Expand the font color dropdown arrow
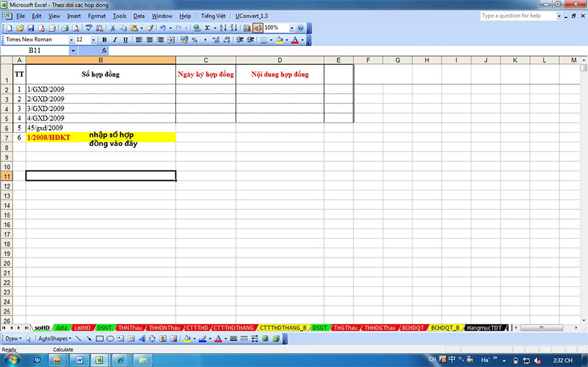Viewport: 588px width, 367px height. click(302, 40)
